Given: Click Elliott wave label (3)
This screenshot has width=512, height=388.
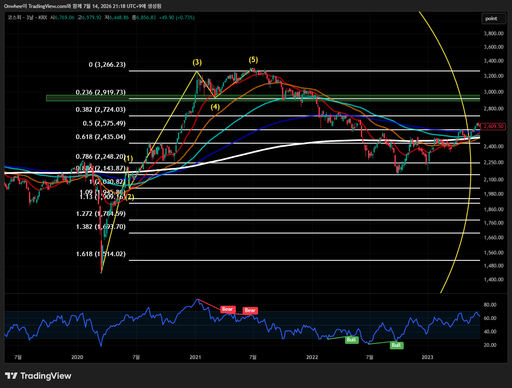Looking at the screenshot, I should [x=197, y=62].
